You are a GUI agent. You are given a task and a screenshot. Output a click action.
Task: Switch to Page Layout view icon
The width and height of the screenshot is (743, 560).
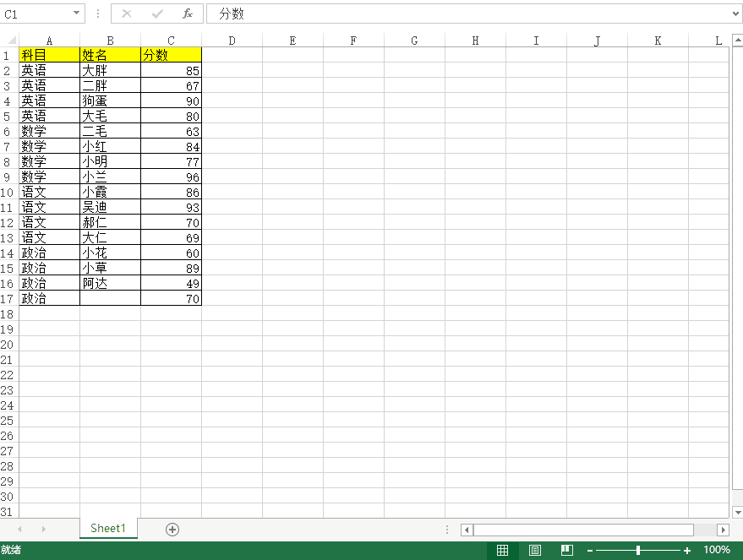click(535, 550)
